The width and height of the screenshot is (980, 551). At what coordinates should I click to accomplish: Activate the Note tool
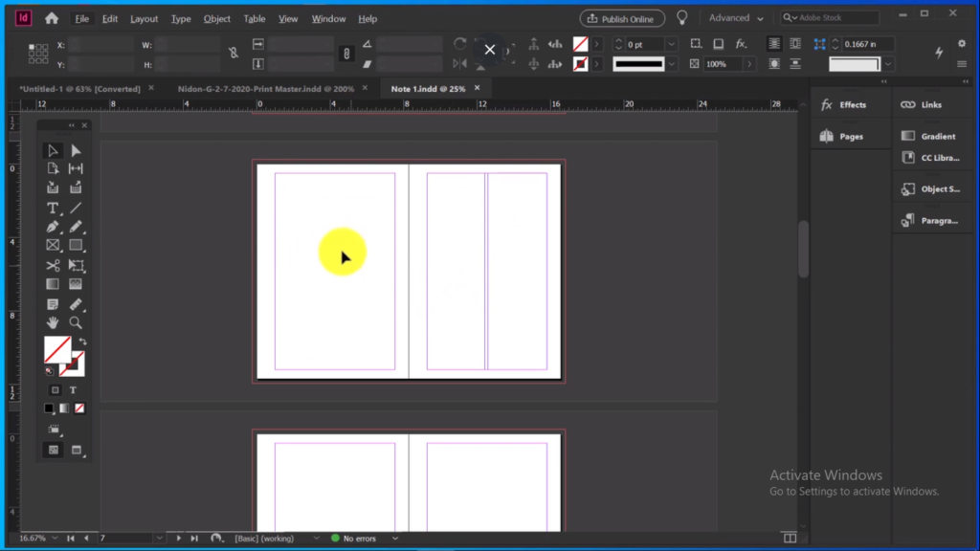[53, 304]
